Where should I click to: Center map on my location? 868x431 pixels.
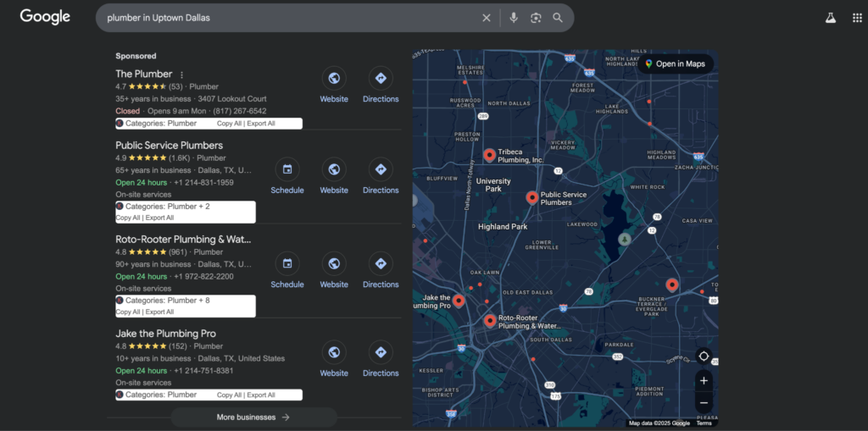[x=704, y=356]
